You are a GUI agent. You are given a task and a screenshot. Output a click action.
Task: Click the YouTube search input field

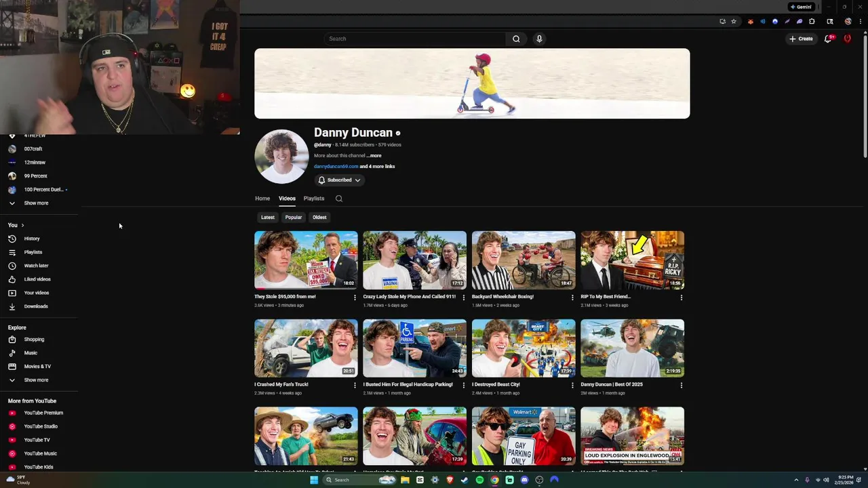[x=414, y=39]
